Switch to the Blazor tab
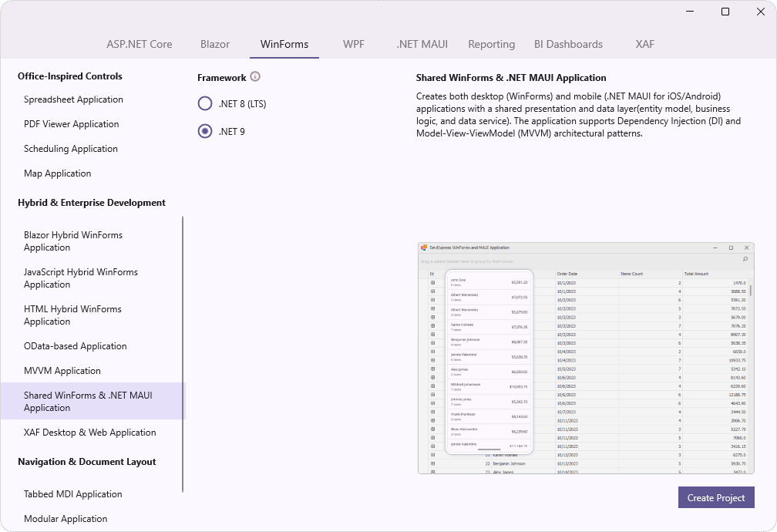 (214, 44)
